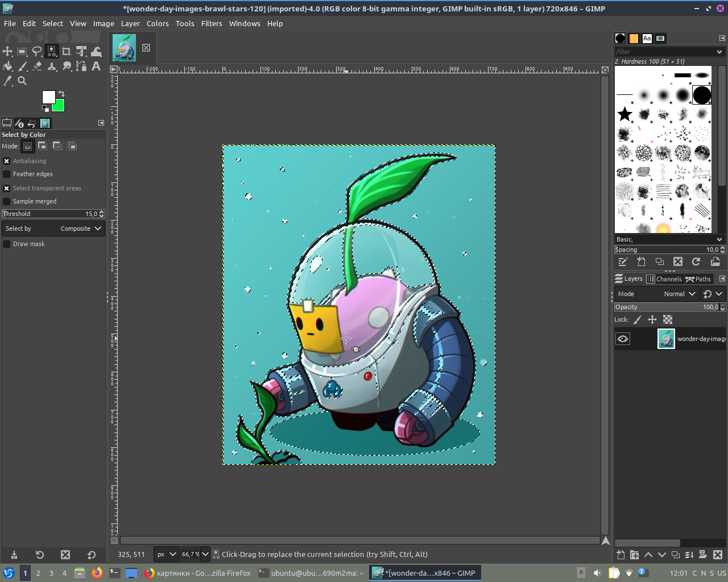Viewport: 728px width, 582px height.
Task: Click Reset to default values button in tool options
Action: (92, 555)
